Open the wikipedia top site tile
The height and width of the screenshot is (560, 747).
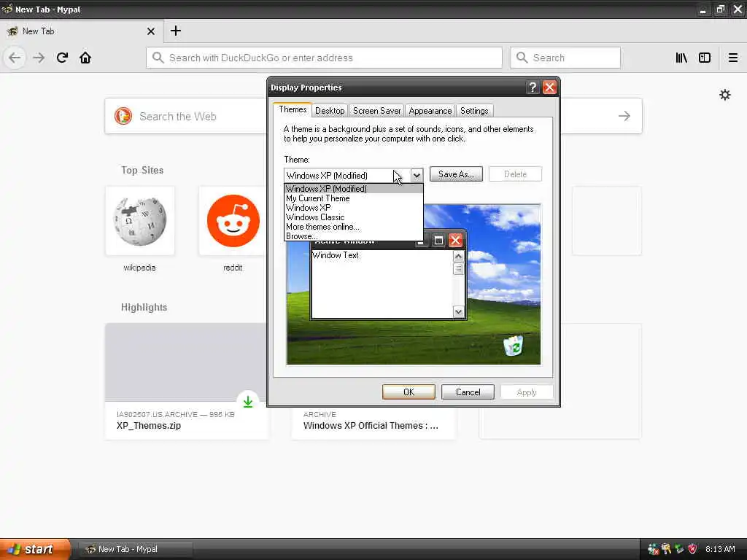tap(139, 221)
